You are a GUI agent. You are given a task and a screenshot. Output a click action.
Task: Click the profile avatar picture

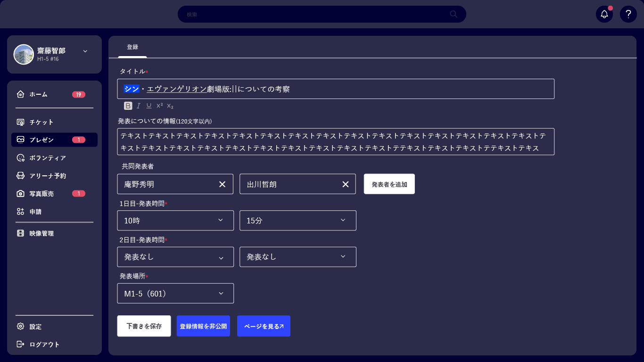tap(24, 55)
